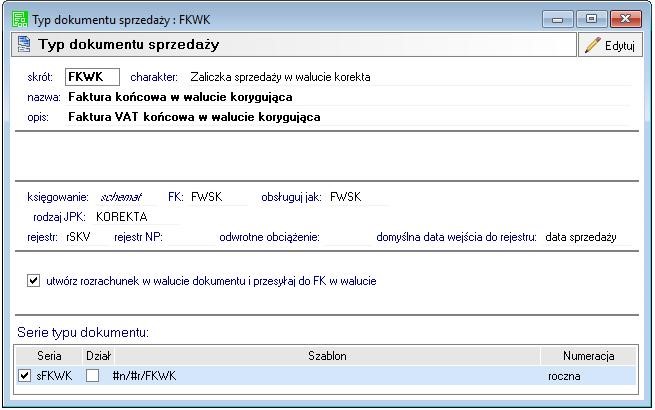Click the opis field text

[194, 117]
